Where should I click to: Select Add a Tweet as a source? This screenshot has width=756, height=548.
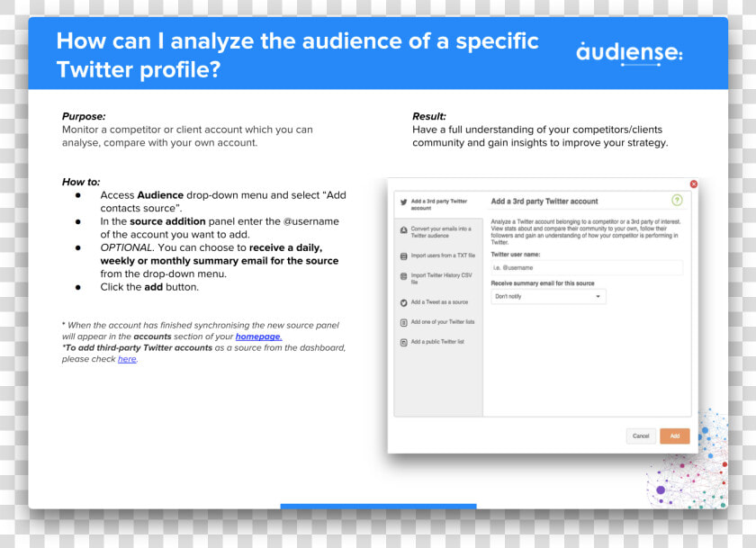pos(439,302)
